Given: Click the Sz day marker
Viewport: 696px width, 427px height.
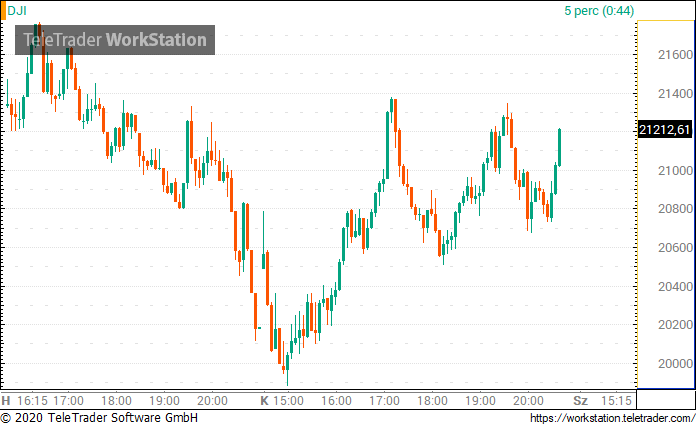Looking at the screenshot, I should pos(580,401).
